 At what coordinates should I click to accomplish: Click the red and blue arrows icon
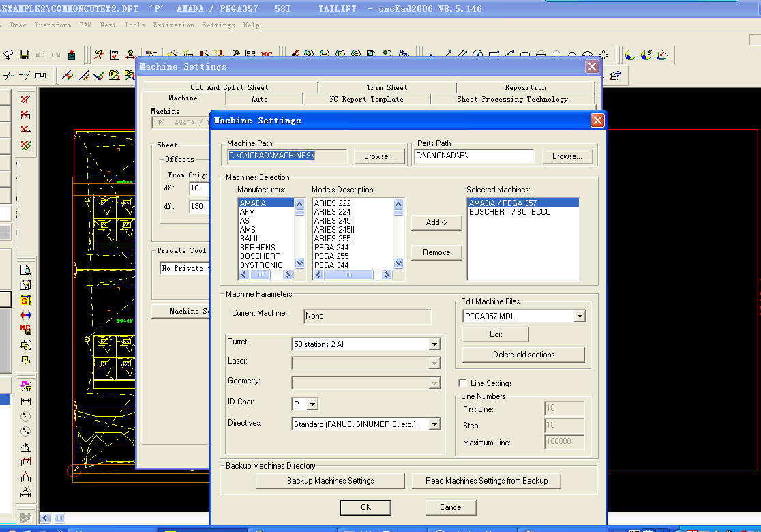(x=26, y=315)
